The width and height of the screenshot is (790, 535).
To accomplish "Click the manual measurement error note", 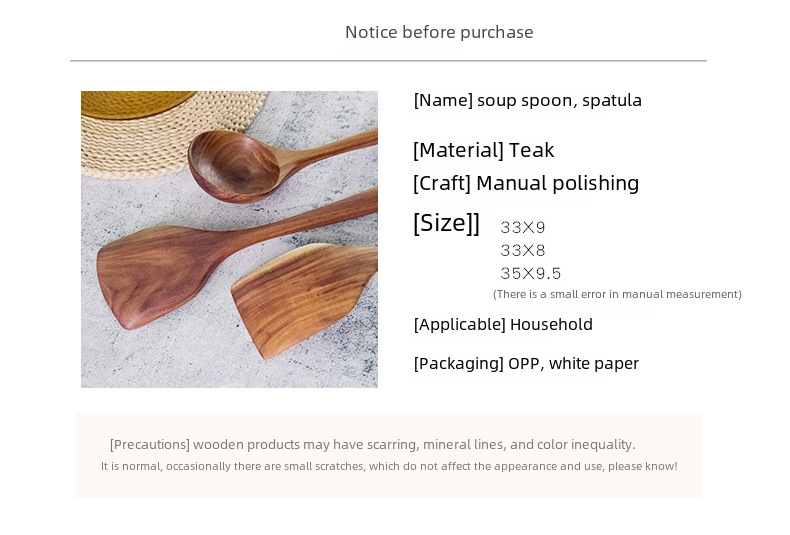I will [x=617, y=294].
